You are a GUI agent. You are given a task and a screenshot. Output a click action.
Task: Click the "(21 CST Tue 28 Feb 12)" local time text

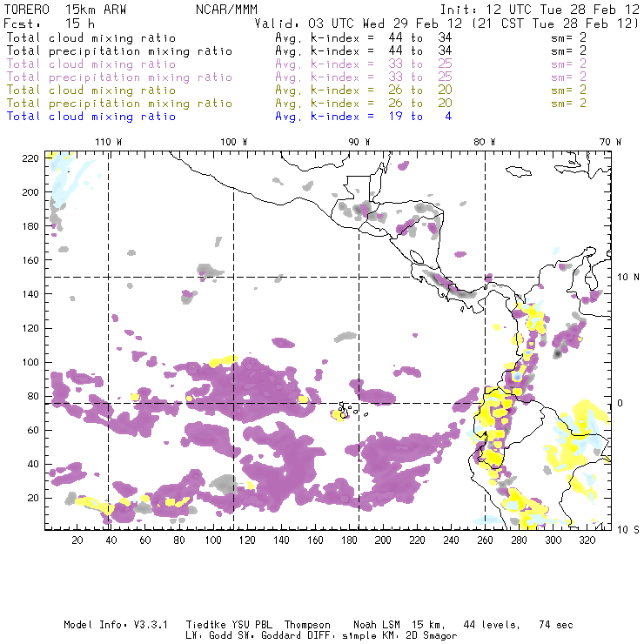pos(555,23)
